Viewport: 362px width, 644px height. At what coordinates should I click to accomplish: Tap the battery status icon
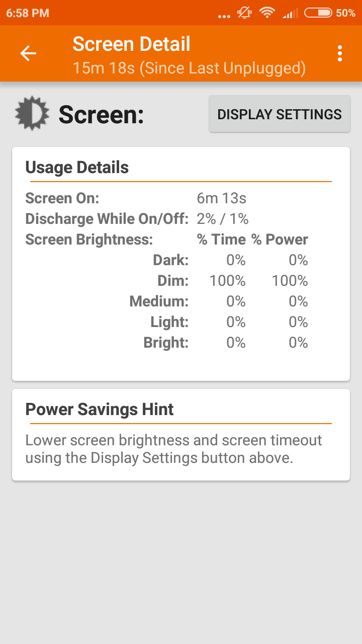pyautogui.click(x=318, y=13)
